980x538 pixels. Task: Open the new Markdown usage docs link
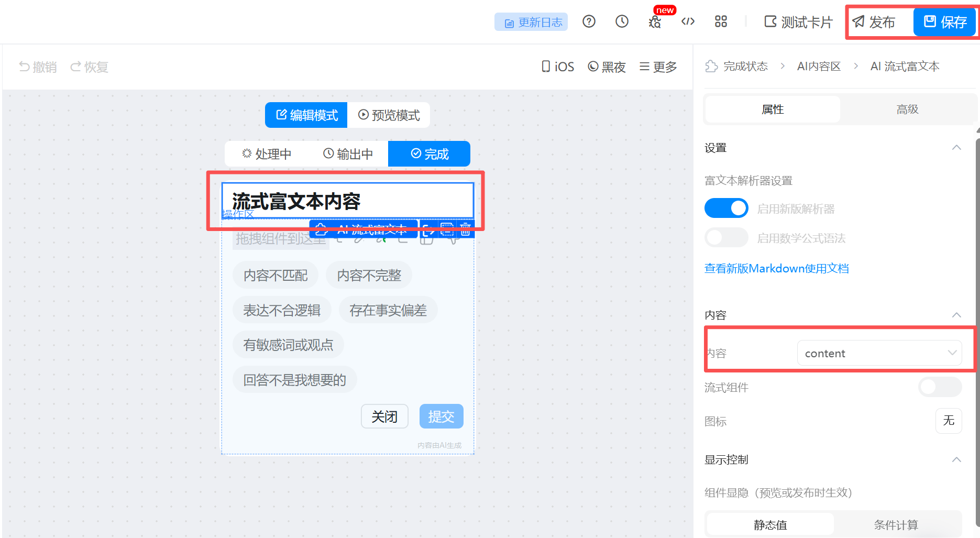click(x=776, y=268)
